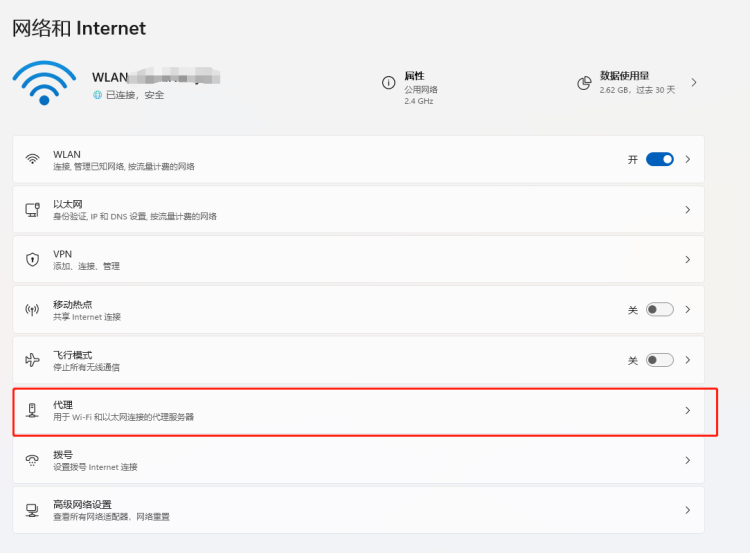Click the VPN shield icon

pos(33,260)
